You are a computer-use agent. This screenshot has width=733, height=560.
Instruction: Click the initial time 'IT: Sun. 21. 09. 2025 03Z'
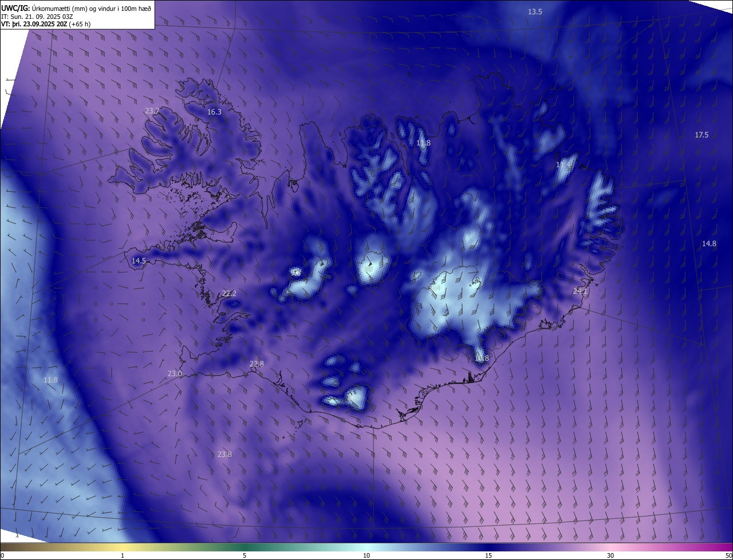(x=37, y=17)
